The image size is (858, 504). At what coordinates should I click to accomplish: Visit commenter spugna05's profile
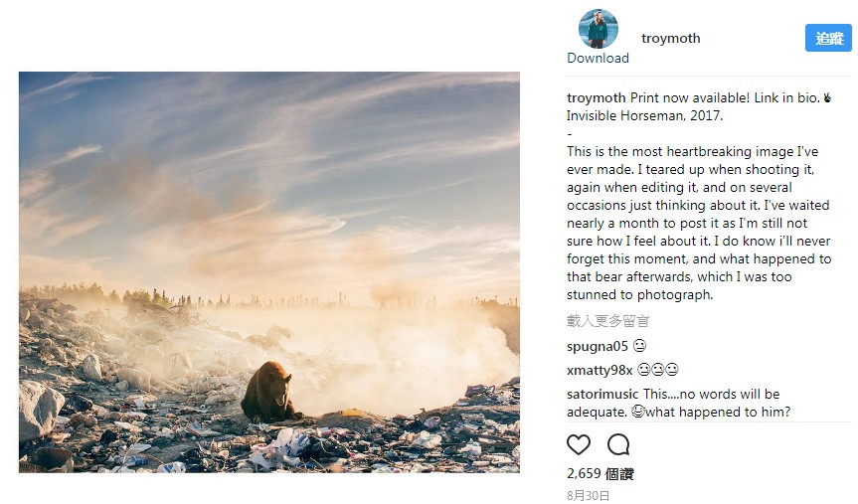597,346
